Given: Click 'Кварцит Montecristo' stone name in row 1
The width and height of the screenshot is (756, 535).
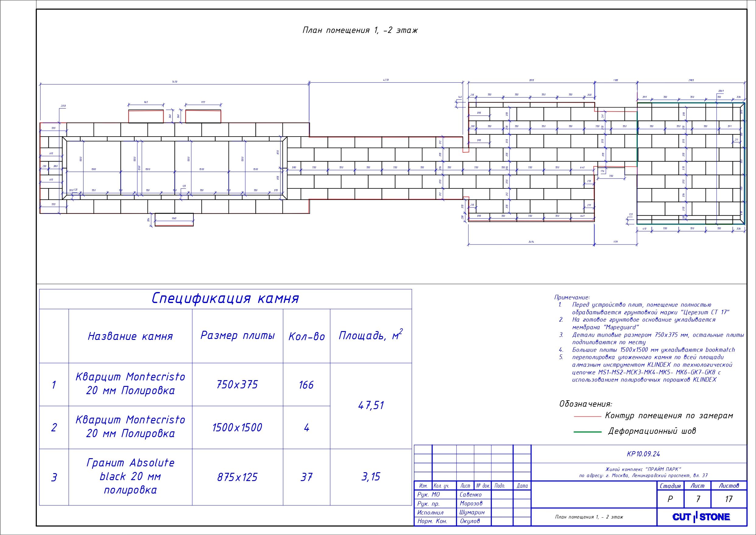Looking at the screenshot, I should (x=130, y=377).
